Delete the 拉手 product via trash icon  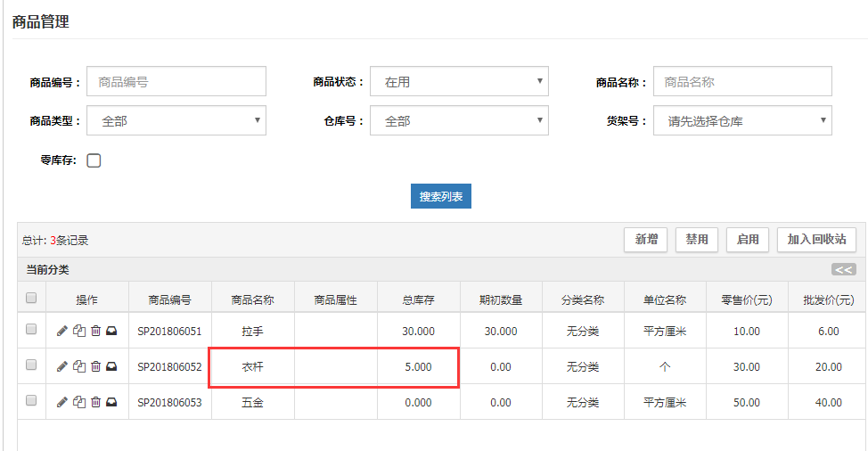(x=95, y=331)
